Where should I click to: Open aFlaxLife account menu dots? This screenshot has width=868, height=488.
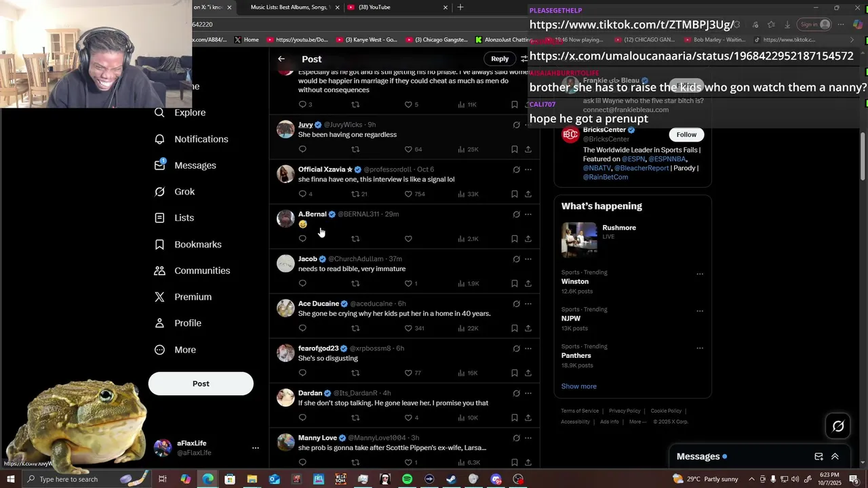tap(255, 448)
